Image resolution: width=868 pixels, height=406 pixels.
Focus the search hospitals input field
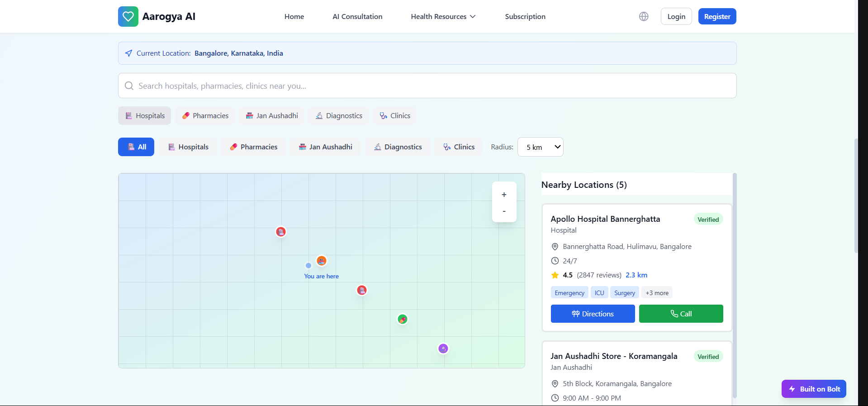[x=427, y=86]
